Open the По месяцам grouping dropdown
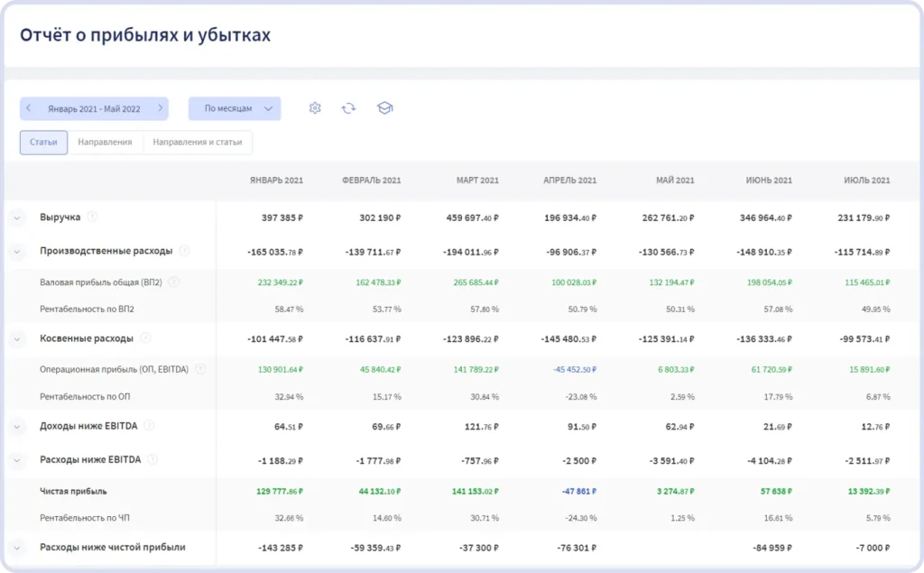Image resolution: width=924 pixels, height=573 pixels. click(235, 108)
